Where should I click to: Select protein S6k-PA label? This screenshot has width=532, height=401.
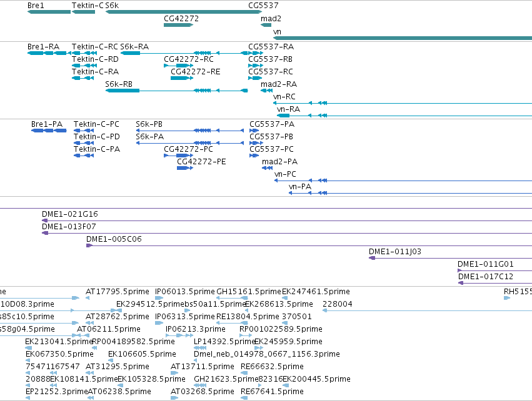[149, 137]
